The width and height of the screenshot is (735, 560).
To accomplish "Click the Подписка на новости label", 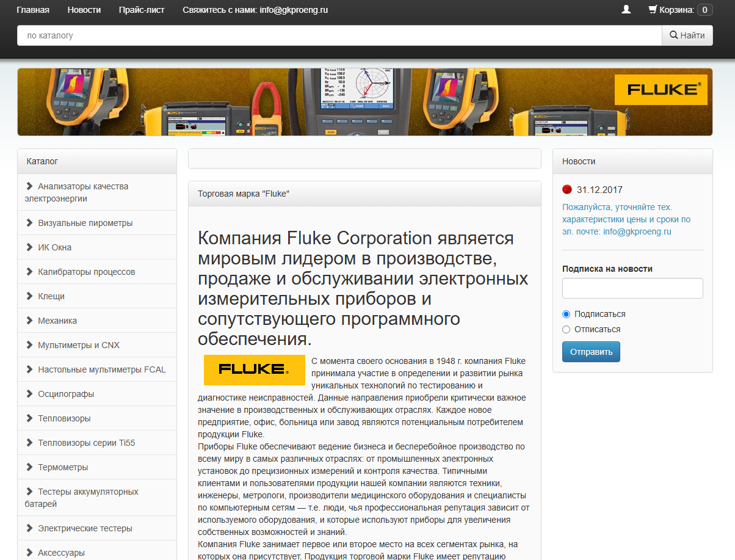I will coord(607,269).
